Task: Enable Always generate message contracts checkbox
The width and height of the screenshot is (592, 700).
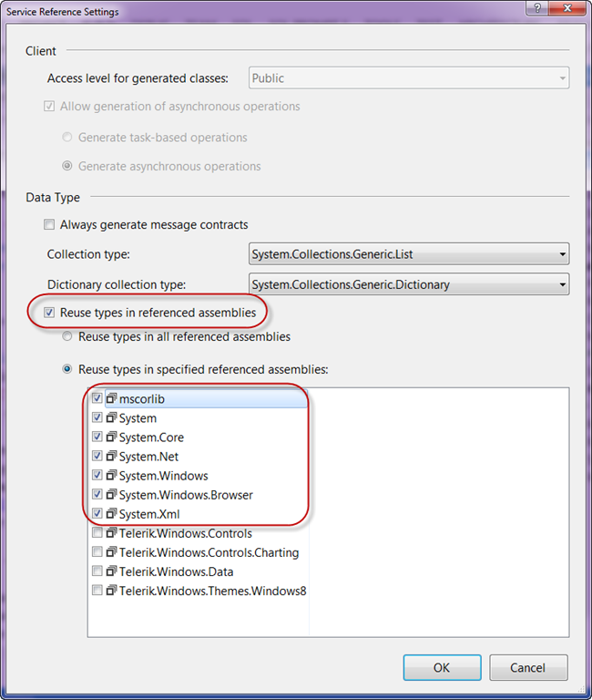Action: 49,224
